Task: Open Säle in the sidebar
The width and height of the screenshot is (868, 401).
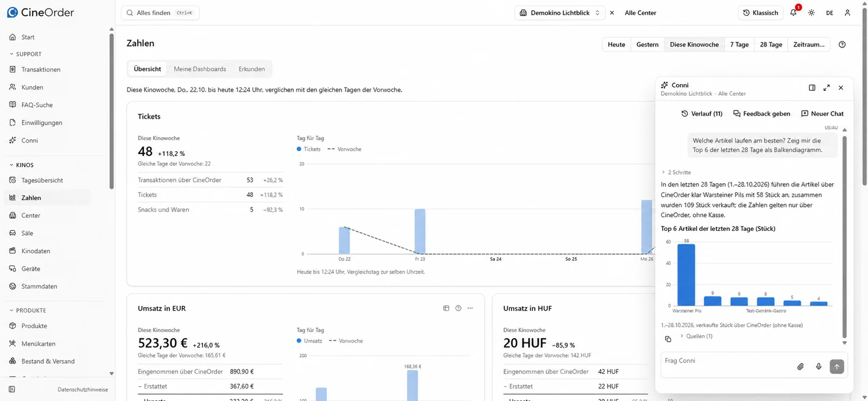Action: coord(27,233)
